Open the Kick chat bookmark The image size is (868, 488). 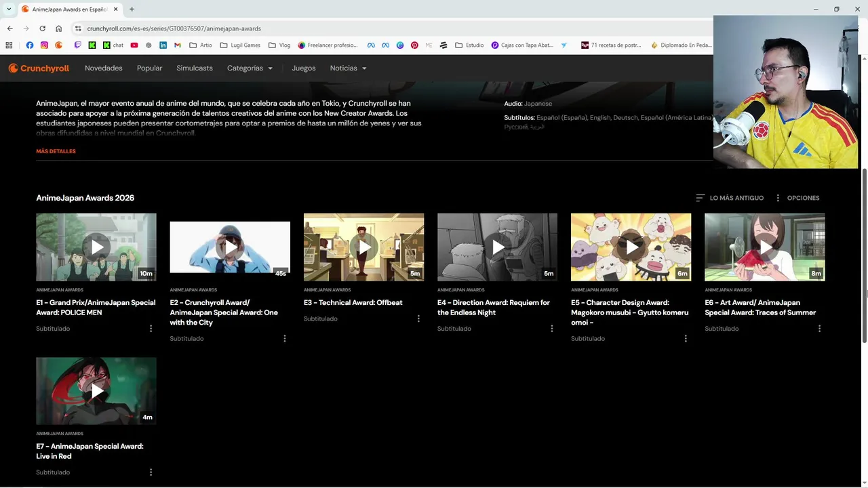point(113,45)
